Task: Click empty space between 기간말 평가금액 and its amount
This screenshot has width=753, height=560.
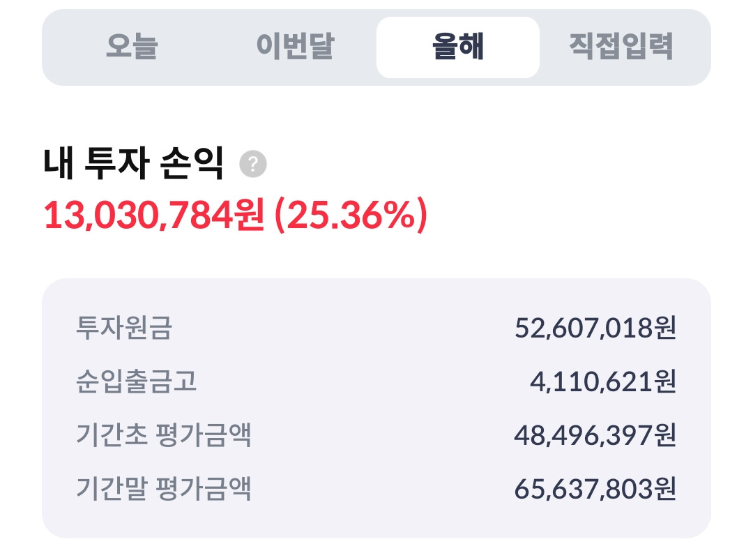Action: (383, 489)
